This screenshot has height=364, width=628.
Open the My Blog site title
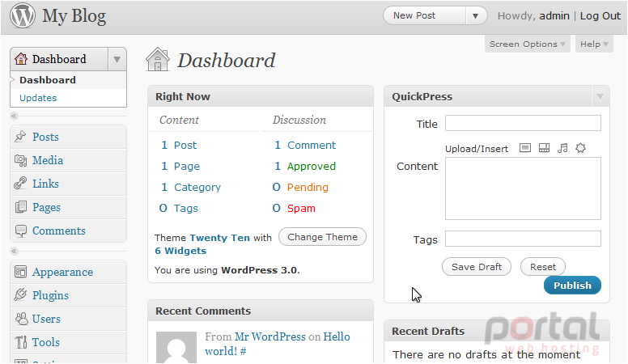[74, 16]
